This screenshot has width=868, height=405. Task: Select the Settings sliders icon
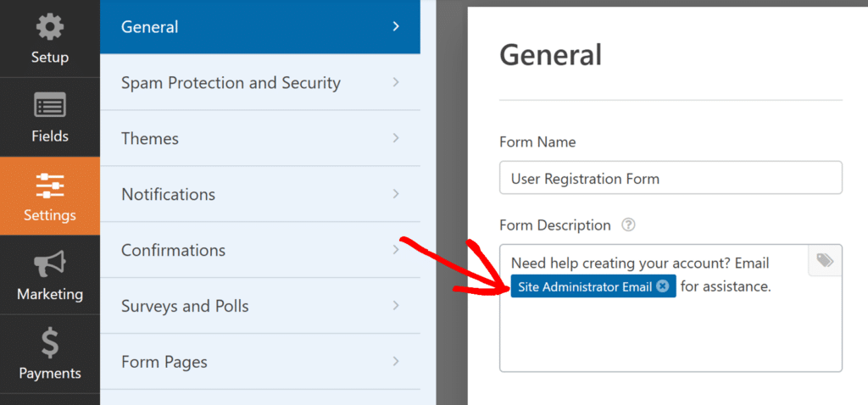[x=49, y=186]
